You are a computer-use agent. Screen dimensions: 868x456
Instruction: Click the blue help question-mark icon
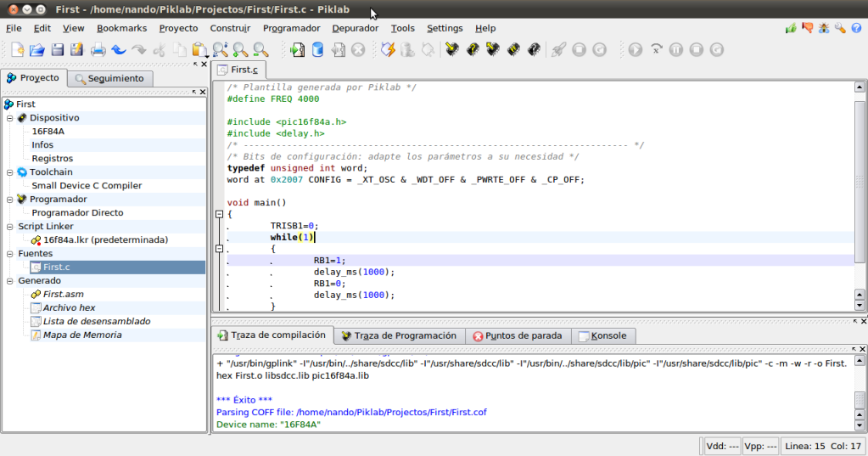click(x=856, y=28)
